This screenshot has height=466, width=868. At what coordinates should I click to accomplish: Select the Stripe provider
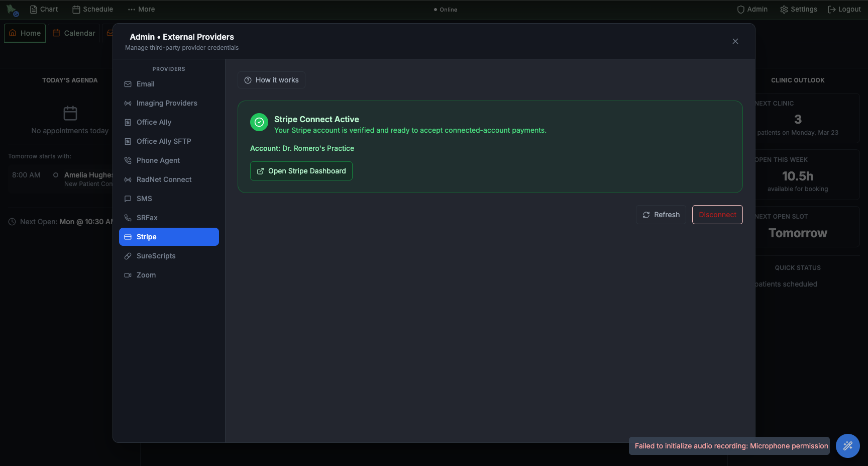169,237
